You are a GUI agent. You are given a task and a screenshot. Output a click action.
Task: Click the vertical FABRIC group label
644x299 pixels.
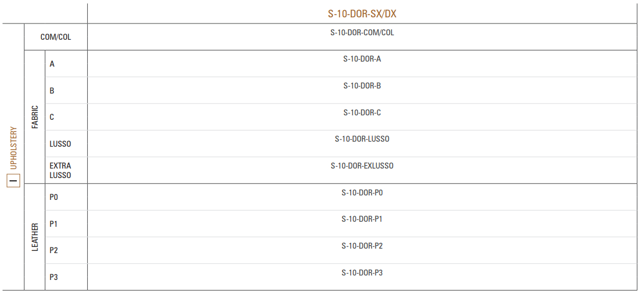point(35,117)
